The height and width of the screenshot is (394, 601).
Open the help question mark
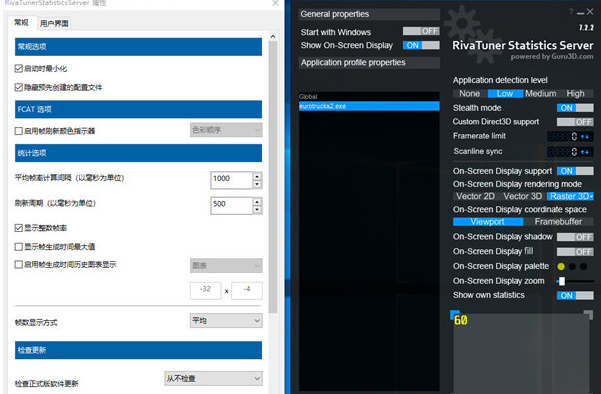coord(571,12)
